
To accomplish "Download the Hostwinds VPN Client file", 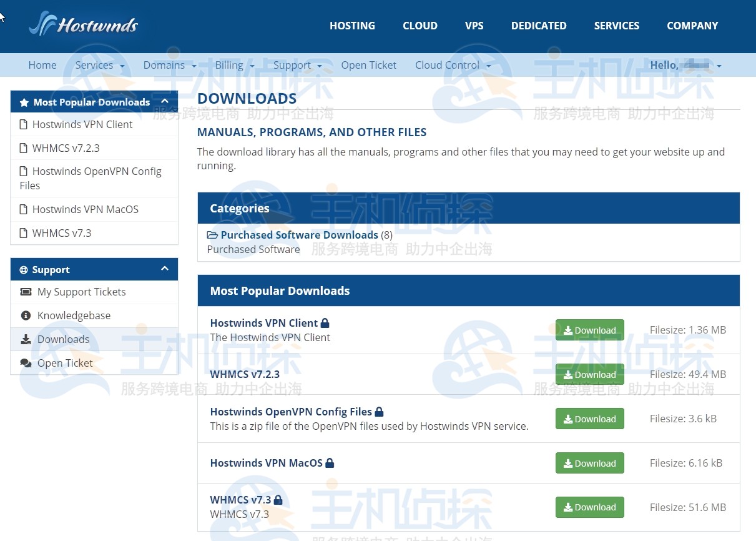I will [589, 330].
